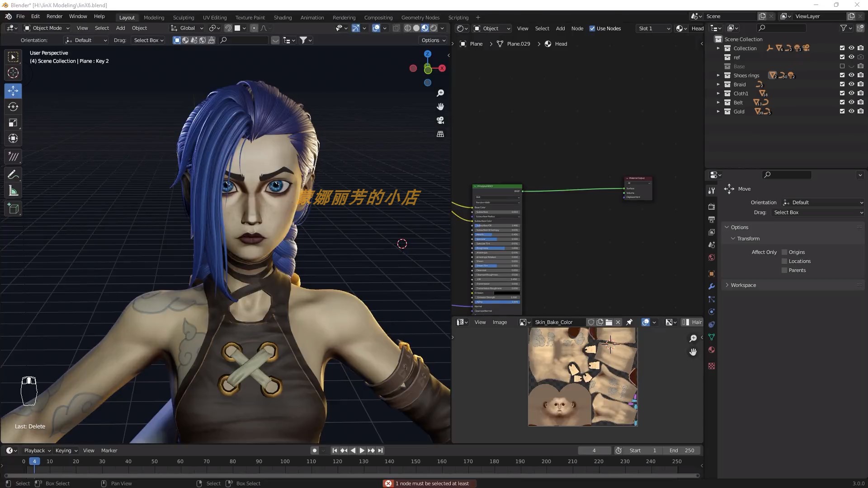Switch perspective/orthographic grid icon
This screenshot has width=868, height=488.
coord(440,134)
